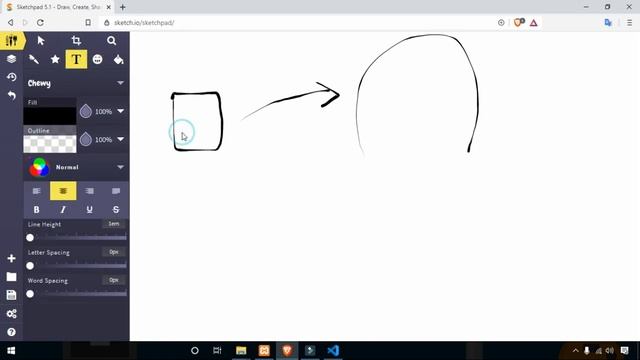
Task: Toggle bold text style
Action: coord(37,209)
